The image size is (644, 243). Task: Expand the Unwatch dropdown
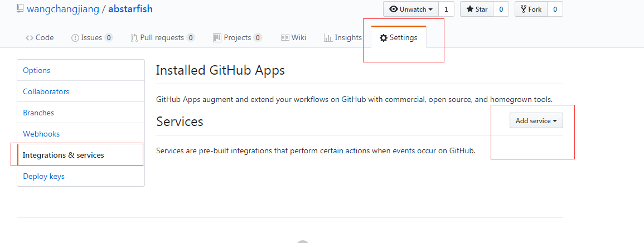(x=411, y=9)
